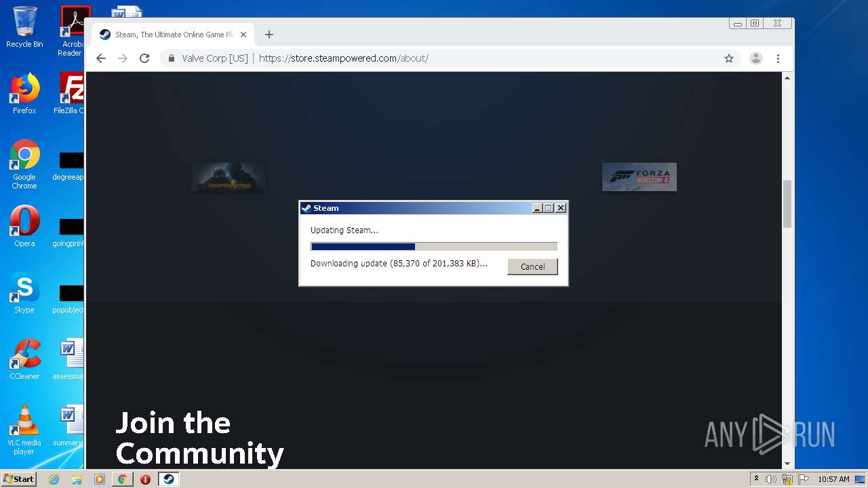Click the Steam logo in the dialog title bar

click(307, 208)
